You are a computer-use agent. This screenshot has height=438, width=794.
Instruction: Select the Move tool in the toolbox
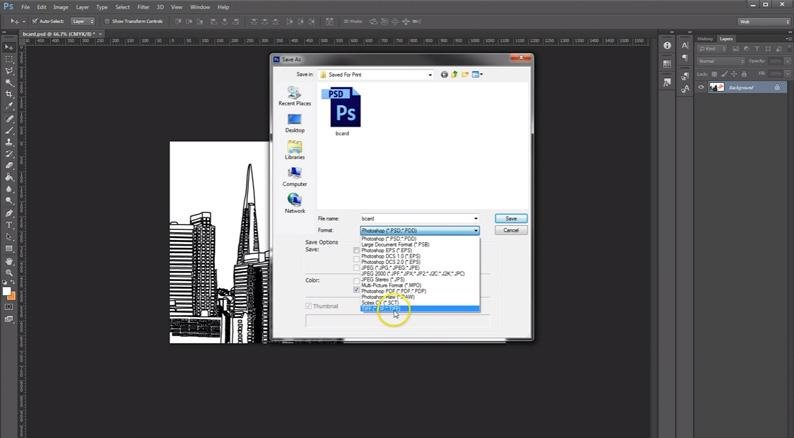[x=9, y=47]
